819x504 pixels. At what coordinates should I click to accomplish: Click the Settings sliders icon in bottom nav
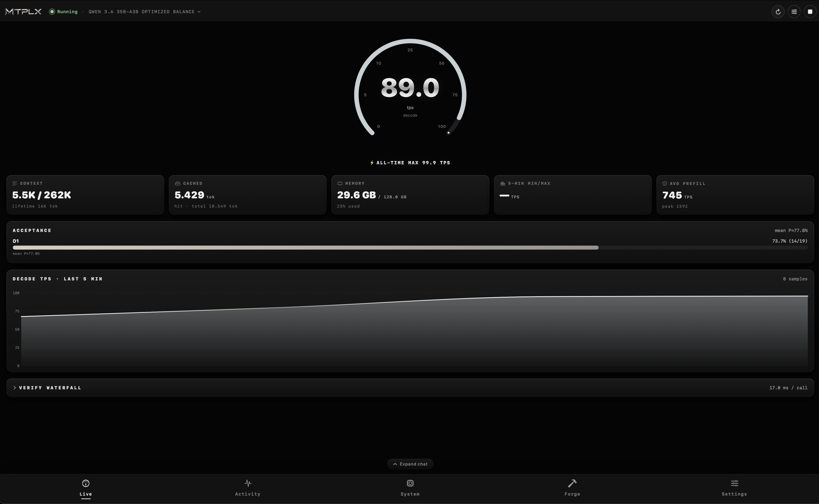[735, 483]
